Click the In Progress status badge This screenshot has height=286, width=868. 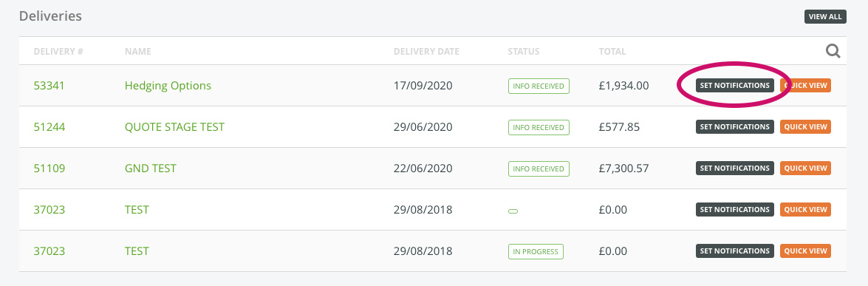[536, 251]
